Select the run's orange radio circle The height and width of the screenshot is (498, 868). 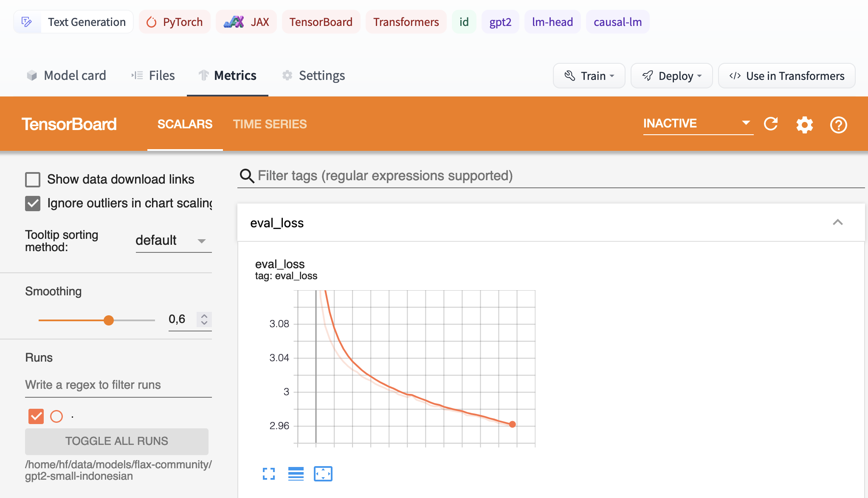[56, 416]
